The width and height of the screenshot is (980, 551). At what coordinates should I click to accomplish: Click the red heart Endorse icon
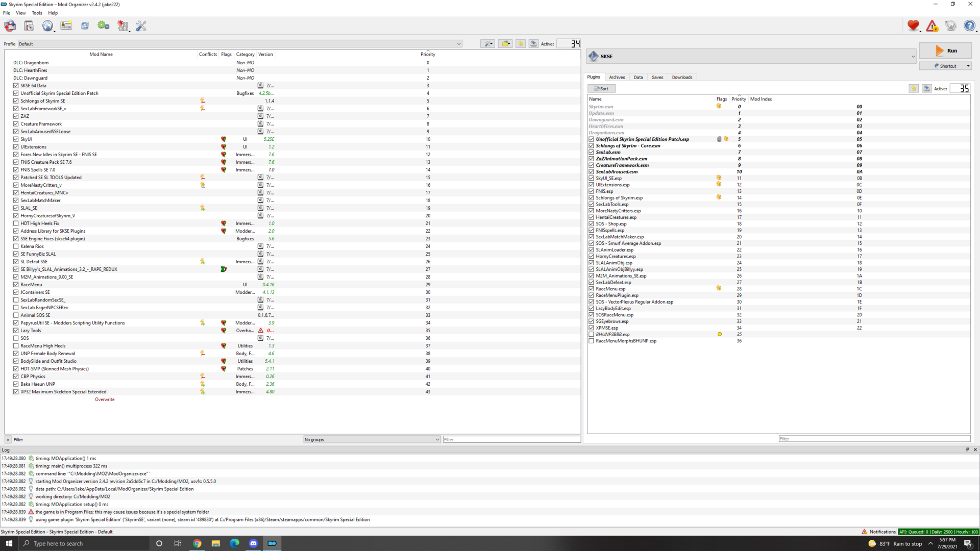click(x=913, y=26)
